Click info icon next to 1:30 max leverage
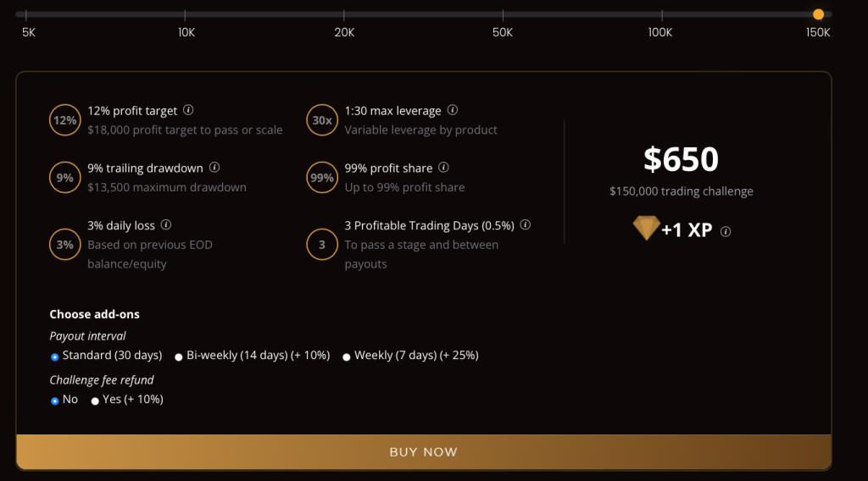This screenshot has width=868, height=481. pos(453,110)
